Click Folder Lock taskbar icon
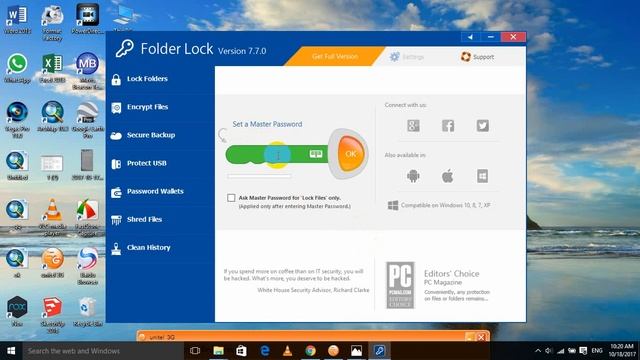Image resolution: width=640 pixels, height=360 pixels. coord(380,351)
